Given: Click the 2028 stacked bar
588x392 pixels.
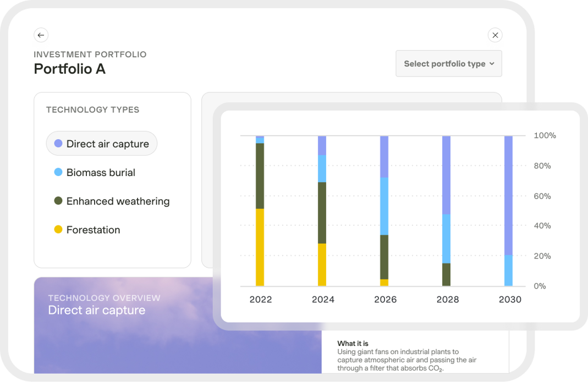Looking at the screenshot, I should pyautogui.click(x=446, y=211).
